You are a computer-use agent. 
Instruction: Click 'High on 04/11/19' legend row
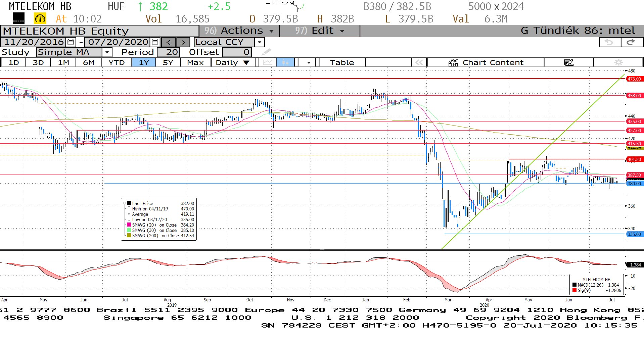click(x=159, y=209)
